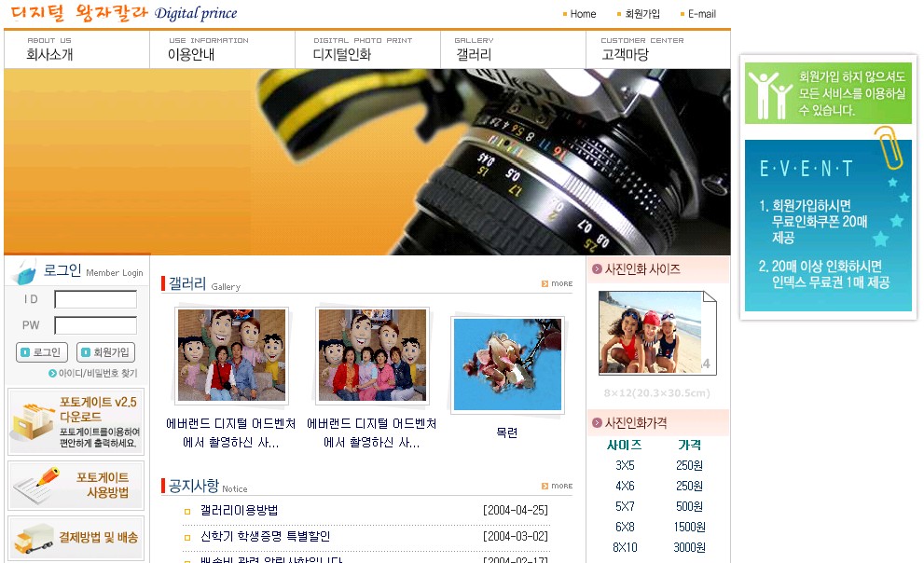This screenshot has height=563, width=924.
Task: Open the 목련 flower thumbnail
Action: [507, 364]
